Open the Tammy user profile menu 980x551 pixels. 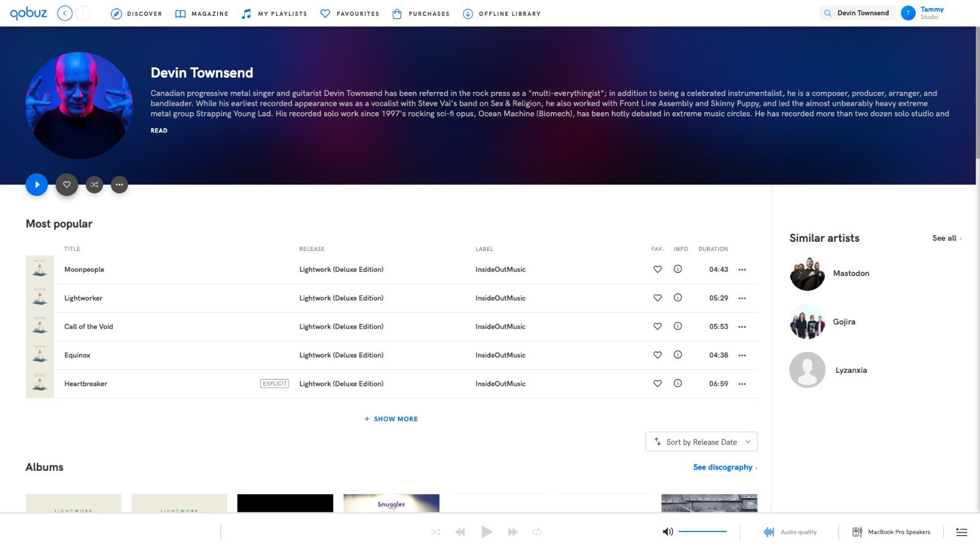pyautogui.click(x=923, y=13)
